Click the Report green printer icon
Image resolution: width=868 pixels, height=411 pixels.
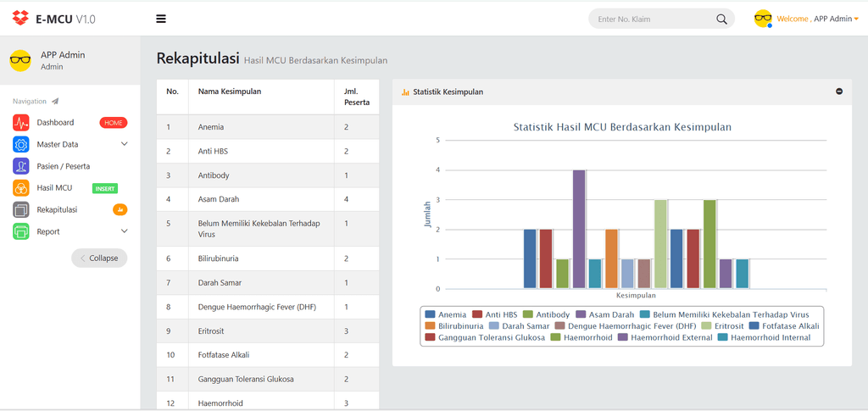coord(21,231)
